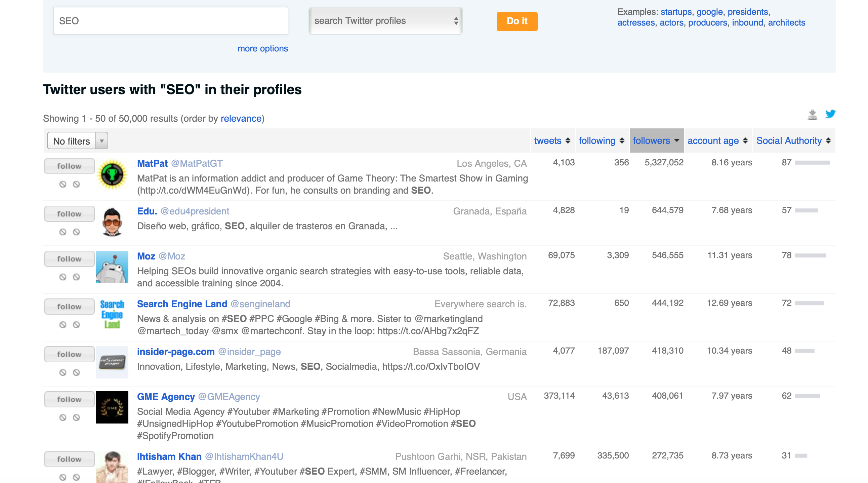This screenshot has height=483, width=868.
Task: Click Search Engine Land logo thumbnail
Action: click(x=112, y=314)
